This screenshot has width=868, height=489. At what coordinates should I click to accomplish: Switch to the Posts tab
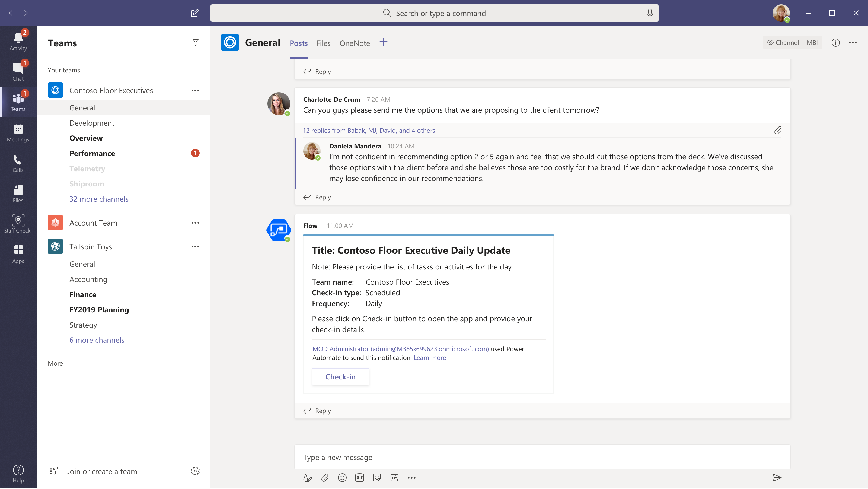coord(298,43)
